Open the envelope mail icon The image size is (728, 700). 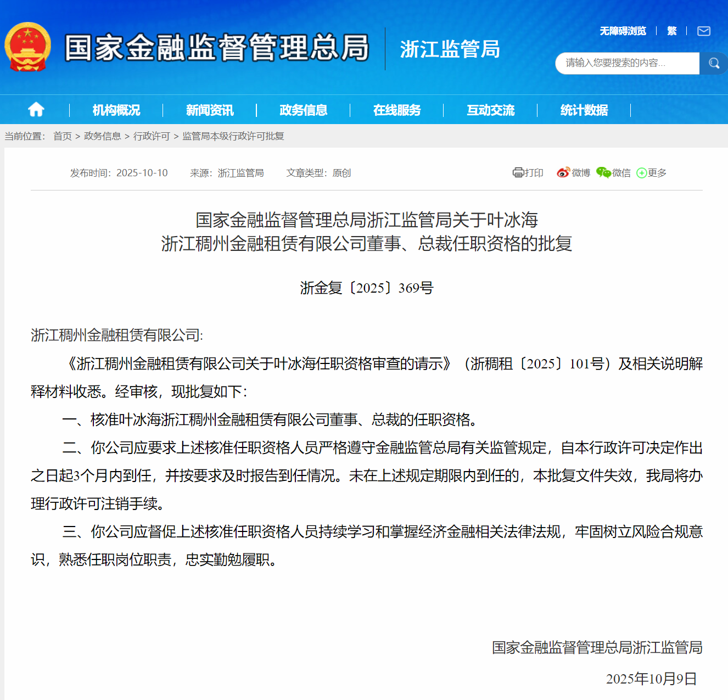[x=703, y=31]
